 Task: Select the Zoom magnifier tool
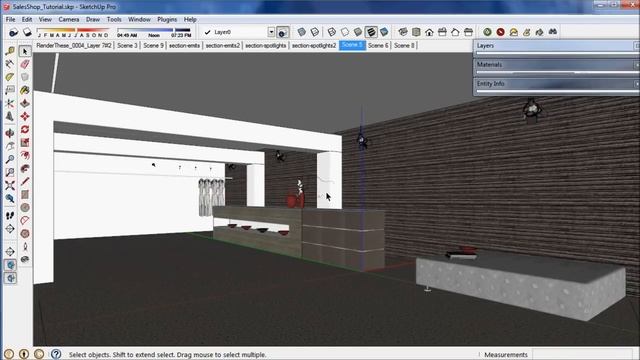[10, 159]
